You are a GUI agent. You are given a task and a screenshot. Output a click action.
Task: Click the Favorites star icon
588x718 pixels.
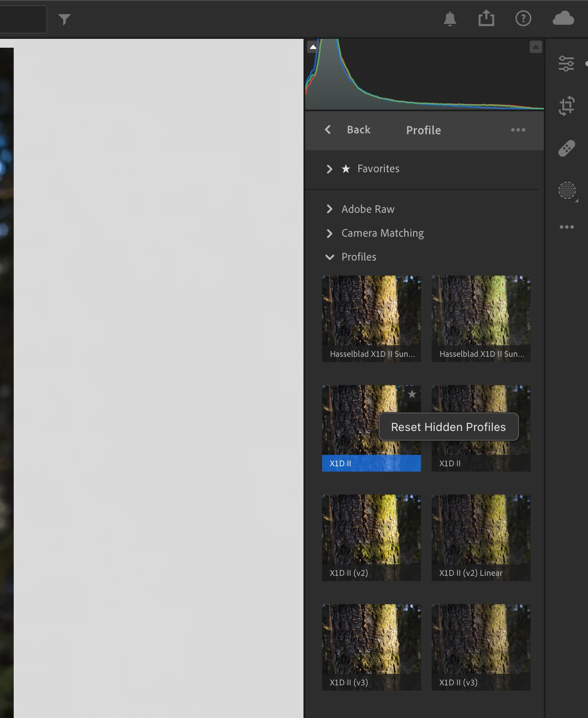[346, 169]
